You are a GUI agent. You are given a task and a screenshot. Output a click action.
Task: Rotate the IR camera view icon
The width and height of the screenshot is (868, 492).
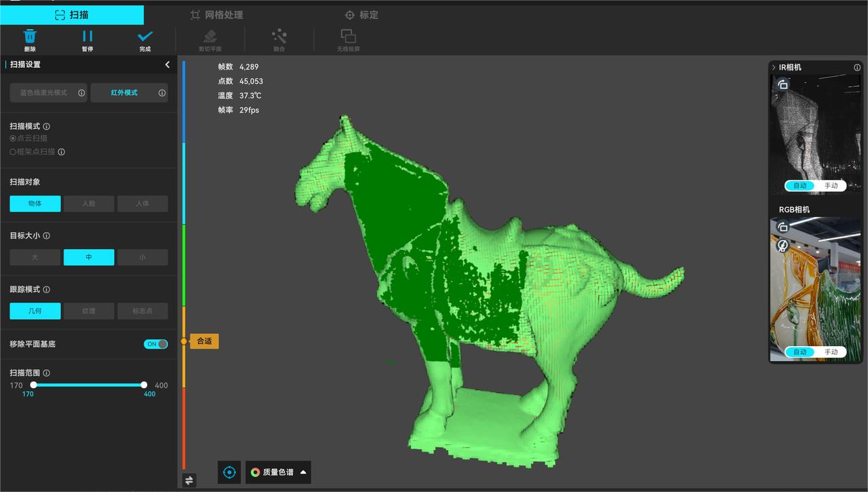point(783,85)
